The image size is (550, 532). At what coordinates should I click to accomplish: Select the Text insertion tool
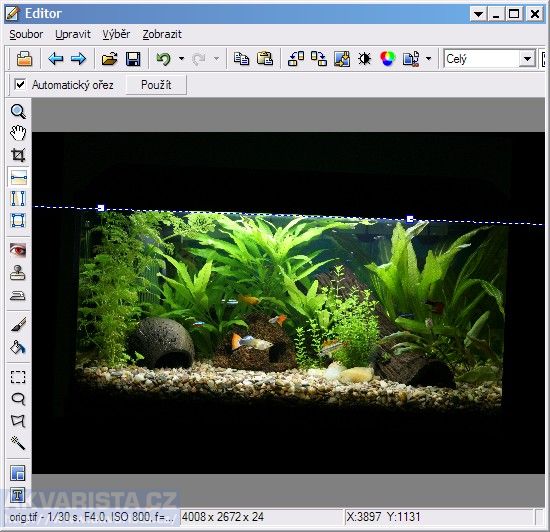18,496
